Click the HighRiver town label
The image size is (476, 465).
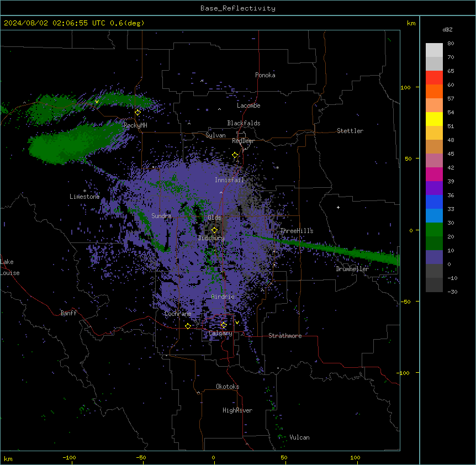237,410
